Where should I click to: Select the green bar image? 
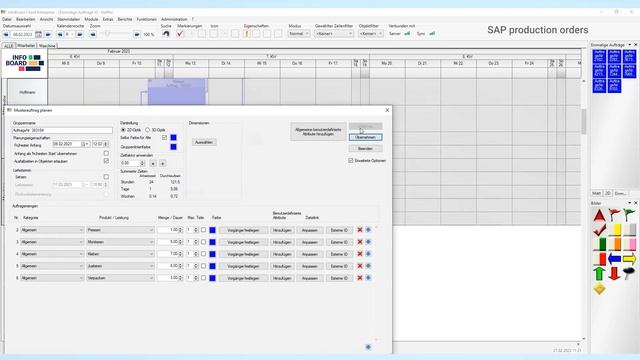click(x=599, y=244)
